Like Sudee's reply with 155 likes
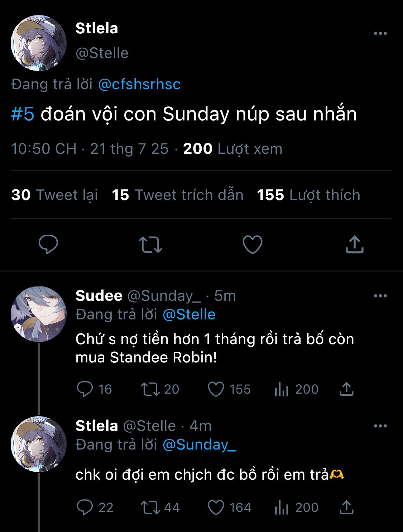This screenshot has height=532, width=403. click(216, 389)
